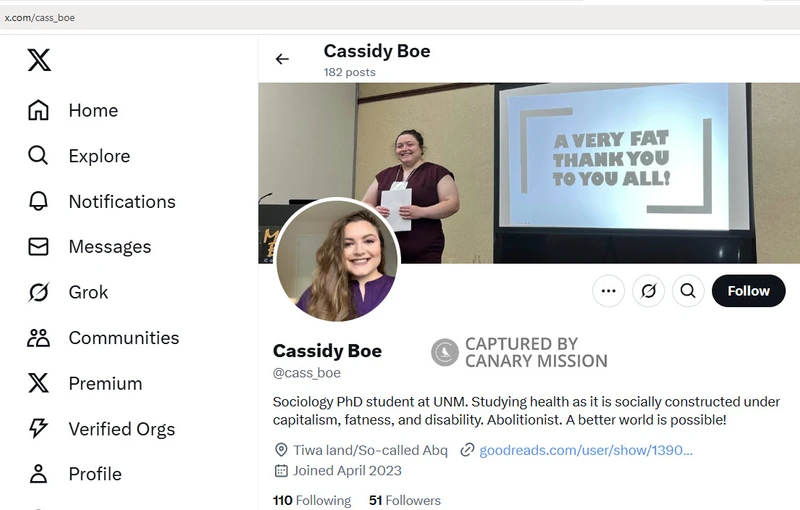Viewport: 800px width, 510px height.
Task: Select the Explore magnifier icon in the sidebar
Action: click(x=38, y=156)
